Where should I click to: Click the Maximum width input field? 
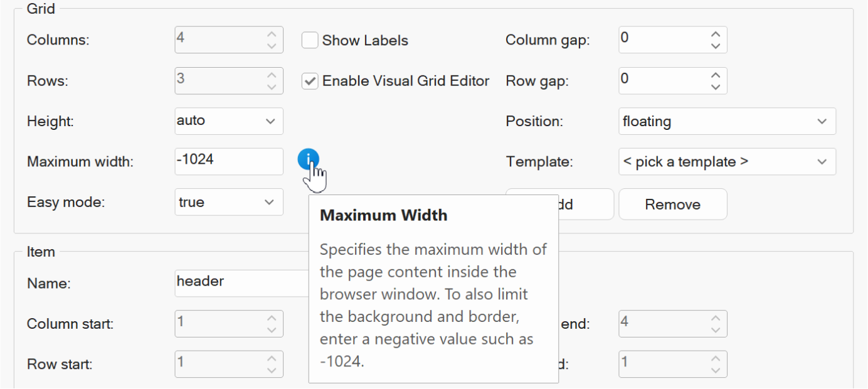(229, 161)
